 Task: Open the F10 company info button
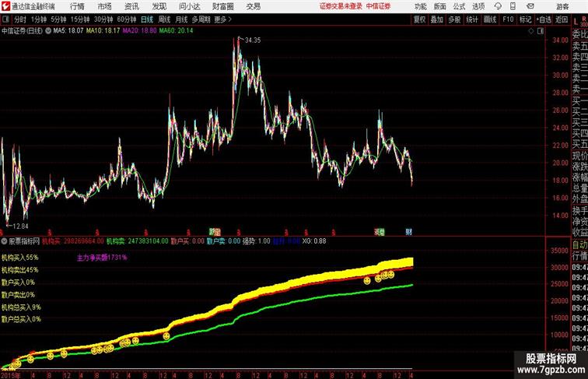[x=508, y=19]
